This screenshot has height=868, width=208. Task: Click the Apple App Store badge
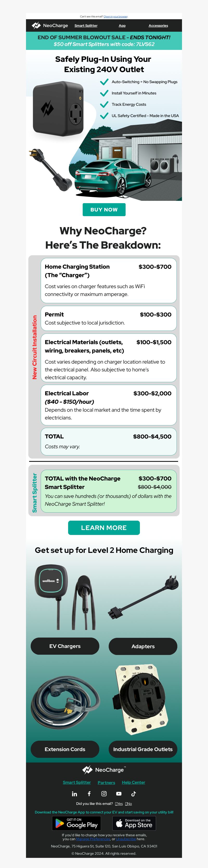click(x=134, y=823)
